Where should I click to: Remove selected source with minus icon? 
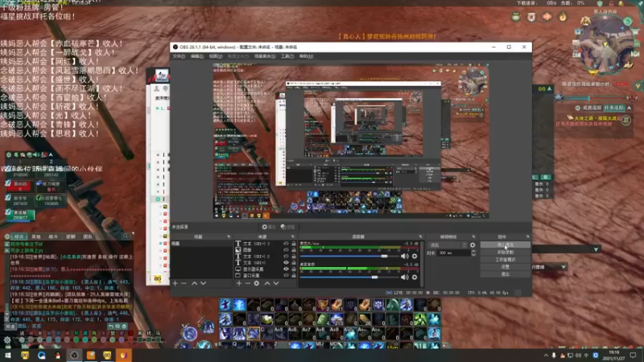click(x=248, y=283)
